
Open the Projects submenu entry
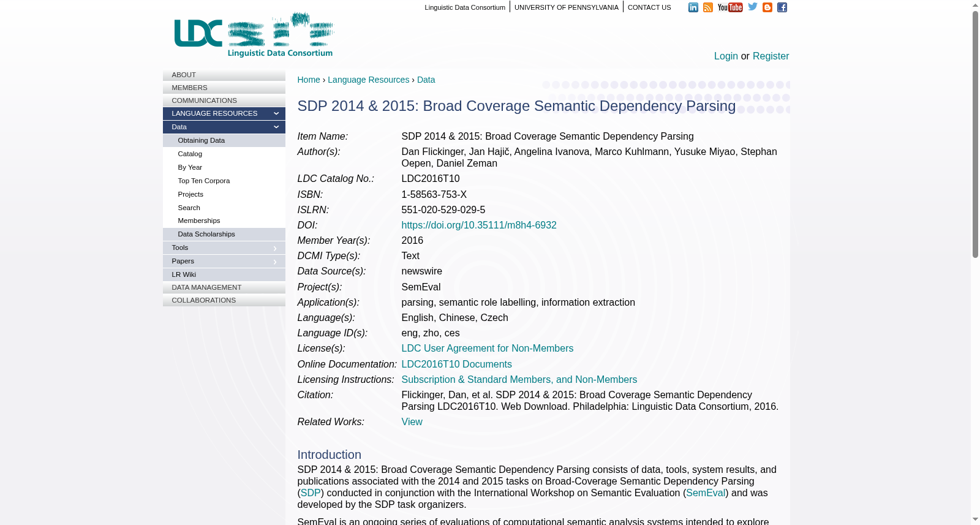[x=224, y=194]
